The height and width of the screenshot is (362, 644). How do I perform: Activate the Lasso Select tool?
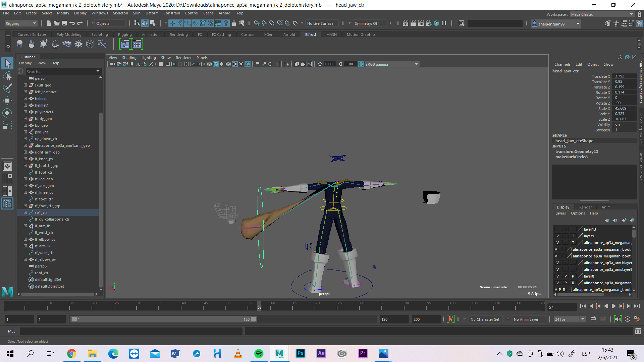(7, 76)
